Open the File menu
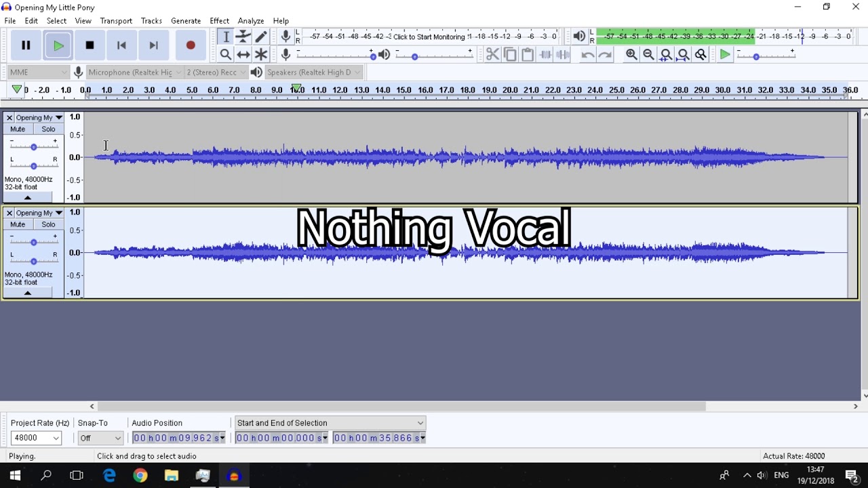 point(10,21)
